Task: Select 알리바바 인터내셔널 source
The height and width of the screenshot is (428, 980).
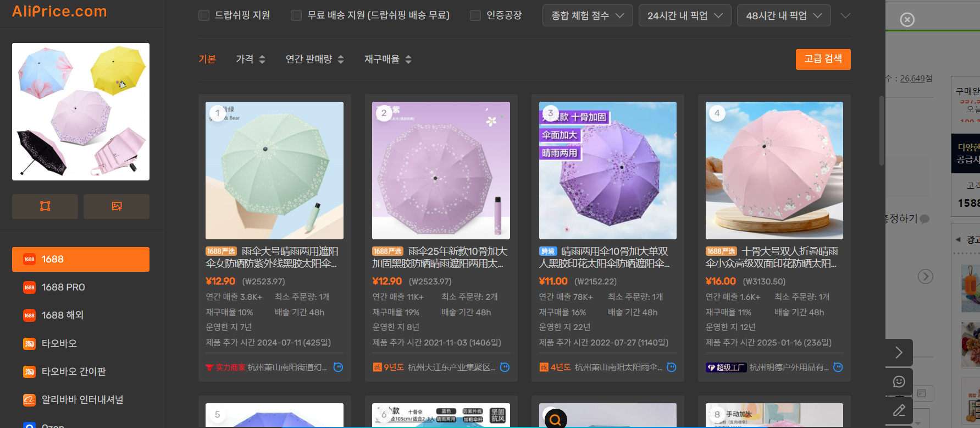Action: pyautogui.click(x=81, y=399)
